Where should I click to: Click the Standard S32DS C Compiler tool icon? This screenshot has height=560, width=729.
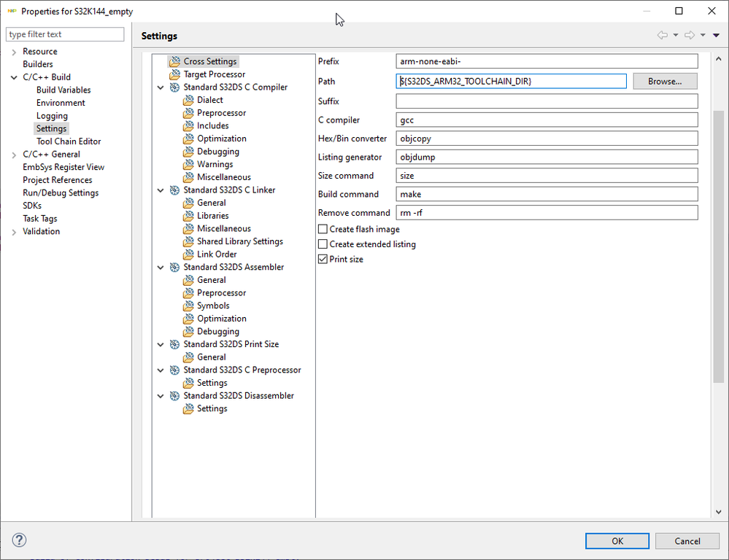coord(175,87)
